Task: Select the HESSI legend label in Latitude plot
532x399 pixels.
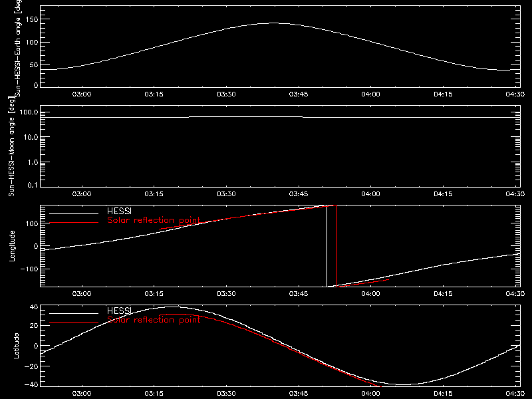Action: click(x=119, y=311)
